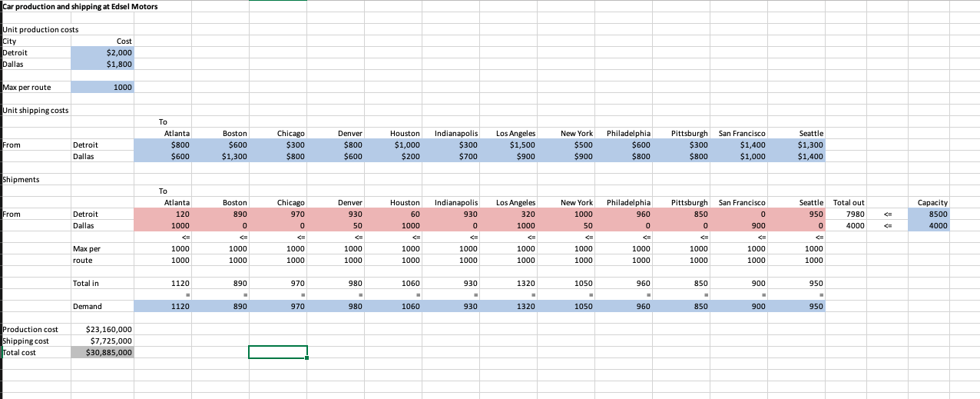980x399 pixels.
Task: Click the 'Shipments' section label
Action: [22, 179]
